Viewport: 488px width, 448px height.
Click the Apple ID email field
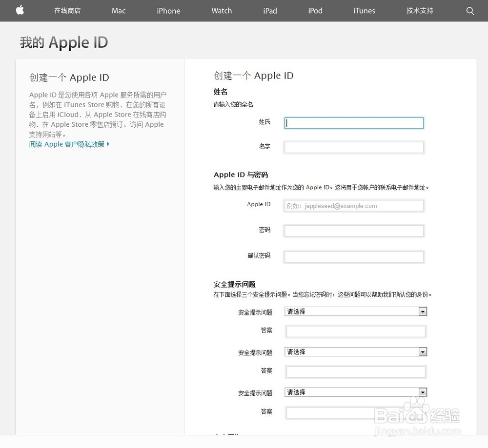click(x=354, y=206)
